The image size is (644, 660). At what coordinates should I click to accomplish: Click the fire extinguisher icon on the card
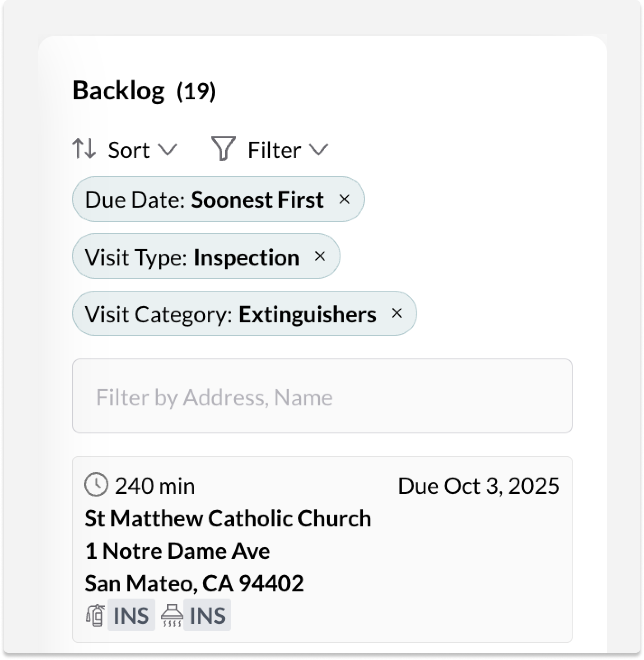pyautogui.click(x=95, y=615)
